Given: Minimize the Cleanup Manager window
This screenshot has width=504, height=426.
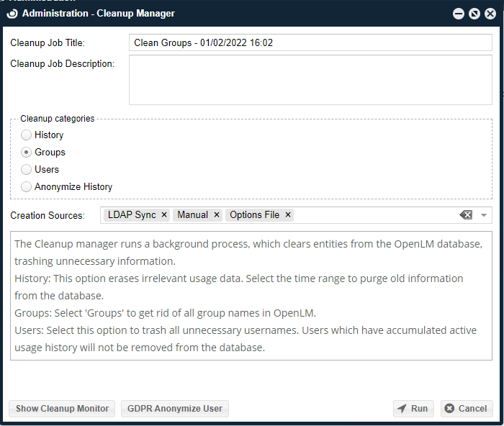Looking at the screenshot, I should point(458,14).
